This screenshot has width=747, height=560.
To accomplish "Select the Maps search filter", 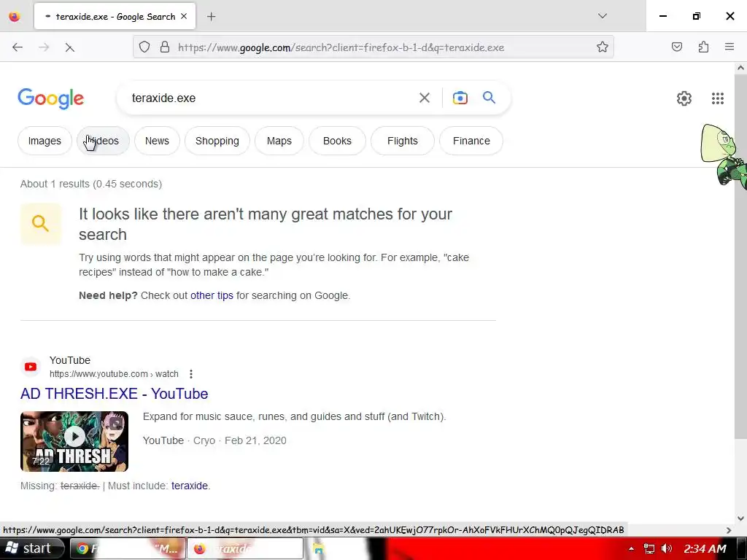I will point(279,141).
